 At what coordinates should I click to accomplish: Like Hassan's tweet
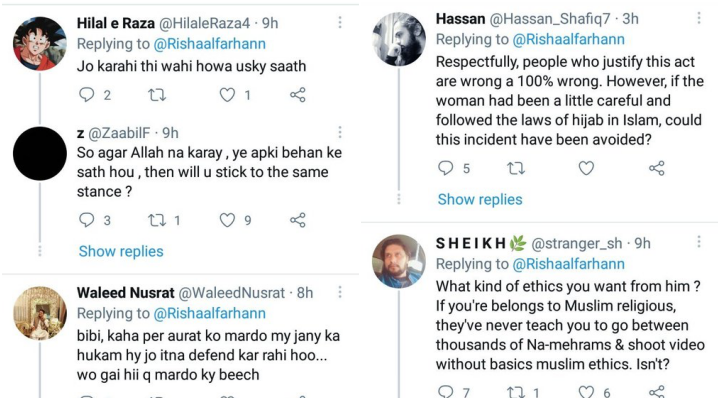click(587, 168)
